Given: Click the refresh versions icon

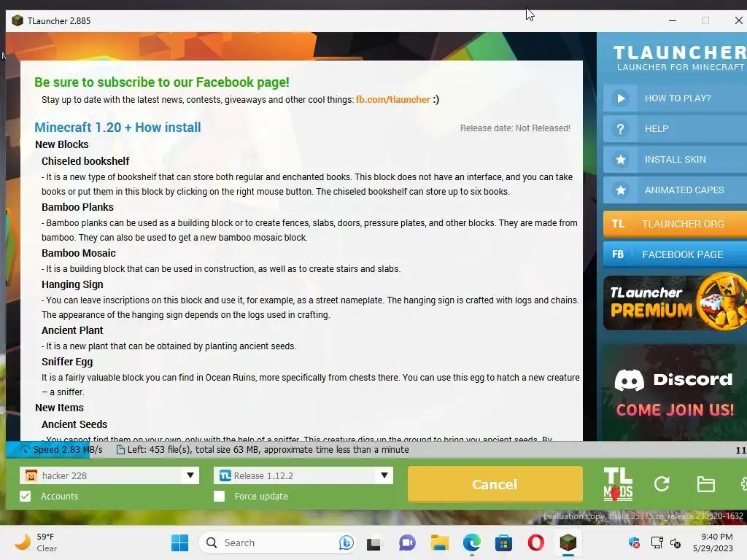Looking at the screenshot, I should click(662, 484).
